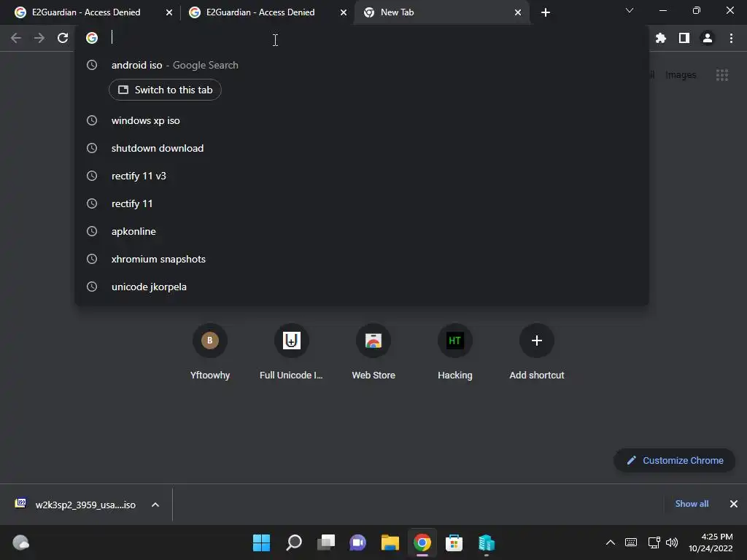Open a new tab with the plus button

[546, 12]
